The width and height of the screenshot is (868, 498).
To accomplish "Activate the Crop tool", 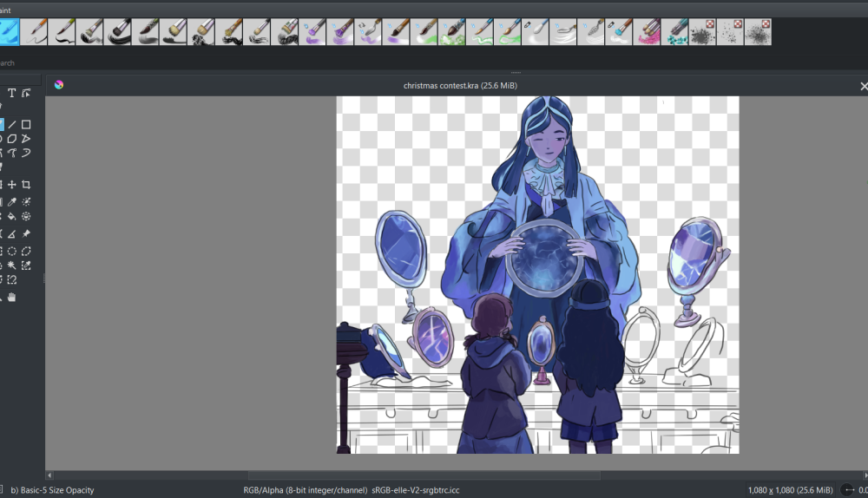I will pyautogui.click(x=26, y=185).
